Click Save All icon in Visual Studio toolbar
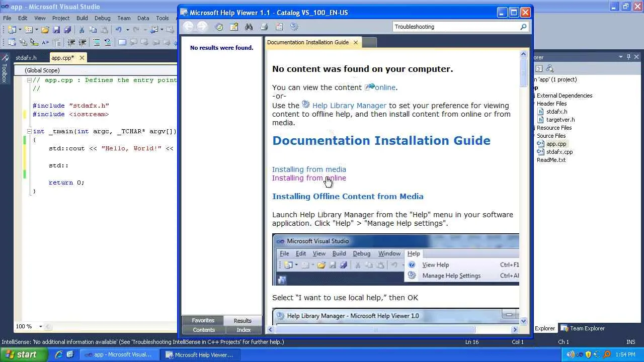The width and height of the screenshot is (644, 362). 67,30
